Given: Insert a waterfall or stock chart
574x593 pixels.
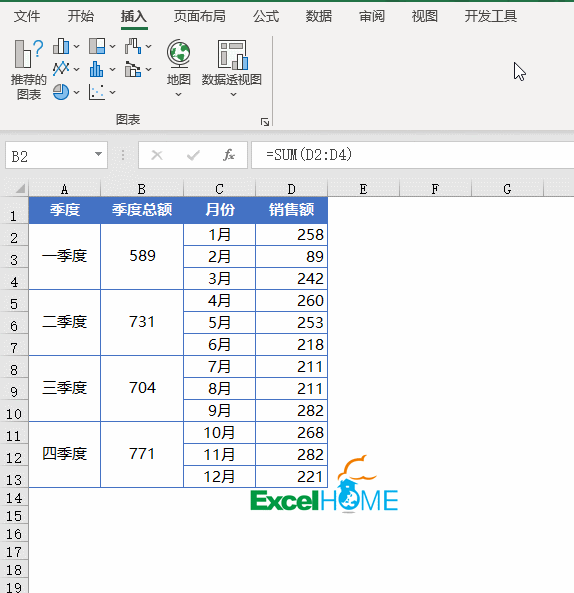Looking at the screenshot, I should click(x=138, y=46).
